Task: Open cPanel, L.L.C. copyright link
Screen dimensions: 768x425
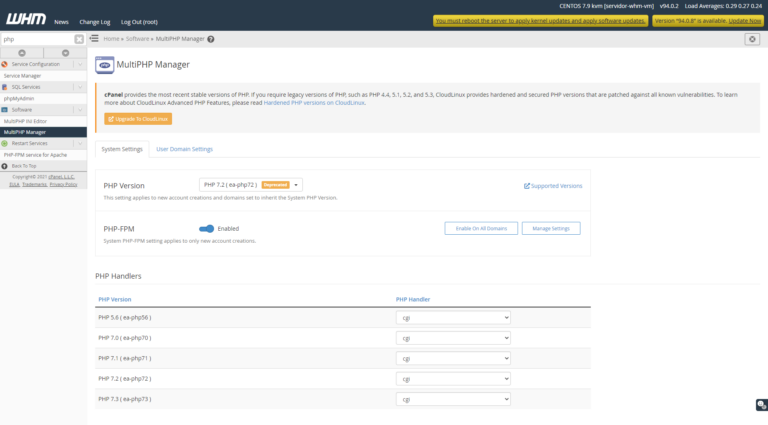Action: click(61, 177)
